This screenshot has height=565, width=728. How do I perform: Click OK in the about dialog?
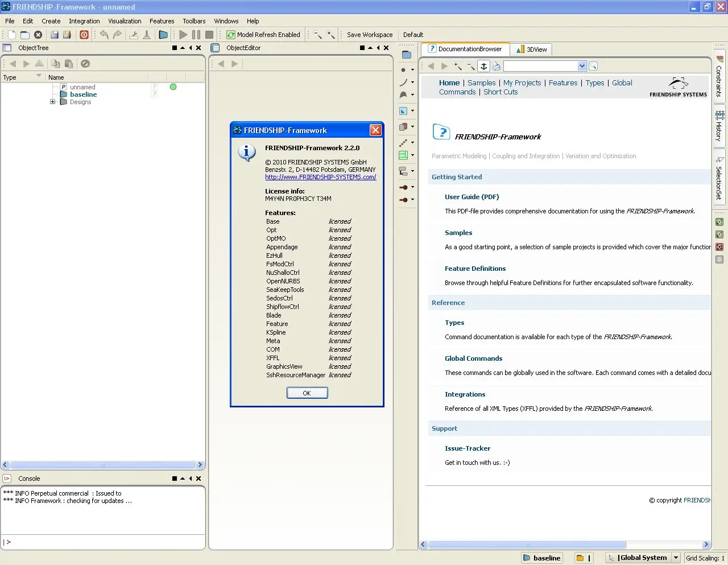click(307, 393)
